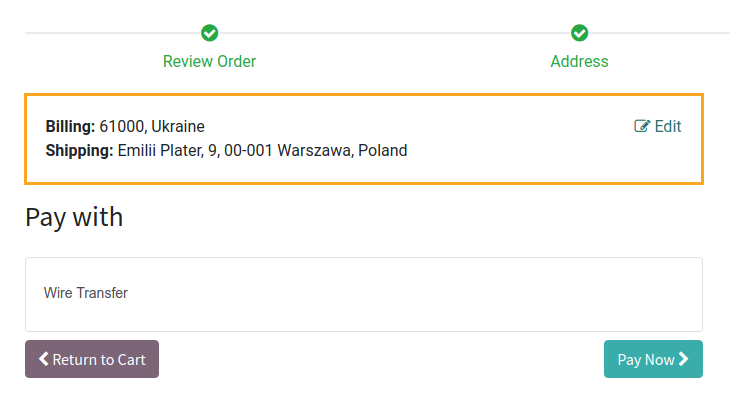
Task: Click the Billing address line
Action: pyautogui.click(x=125, y=126)
